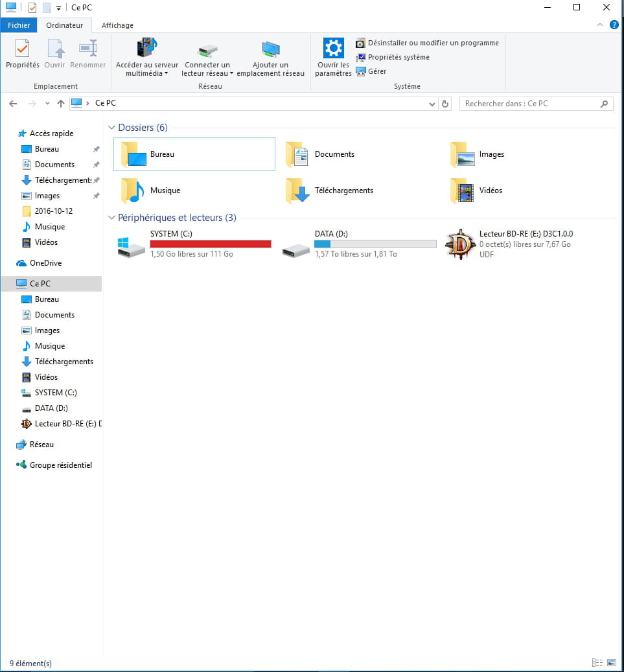Open the media server access icon
The width and height of the screenshot is (624, 672).
(147, 47)
